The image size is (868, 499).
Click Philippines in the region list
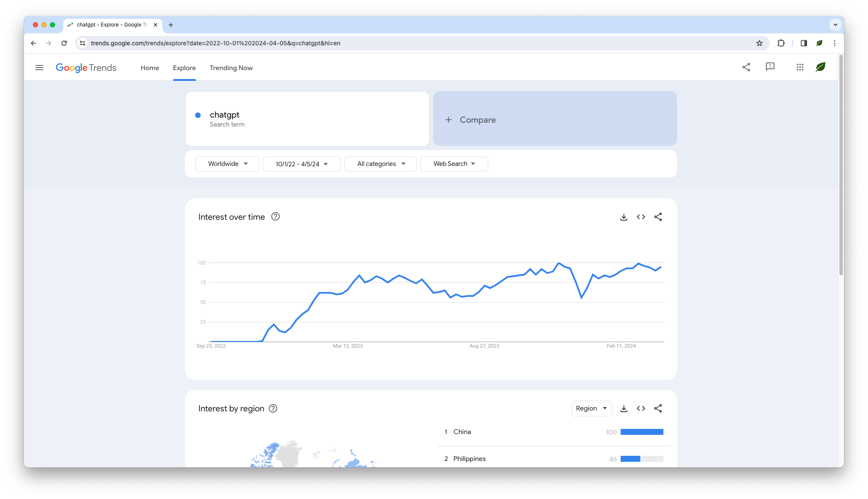pos(469,459)
